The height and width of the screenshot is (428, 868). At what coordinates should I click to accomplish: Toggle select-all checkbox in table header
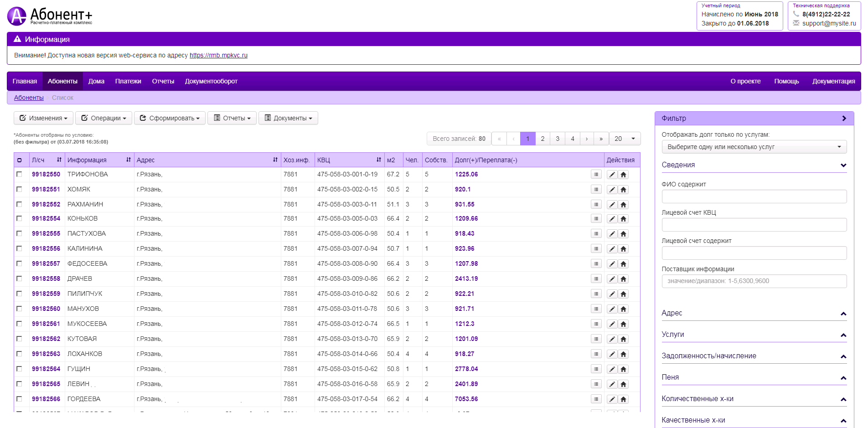tap(19, 160)
